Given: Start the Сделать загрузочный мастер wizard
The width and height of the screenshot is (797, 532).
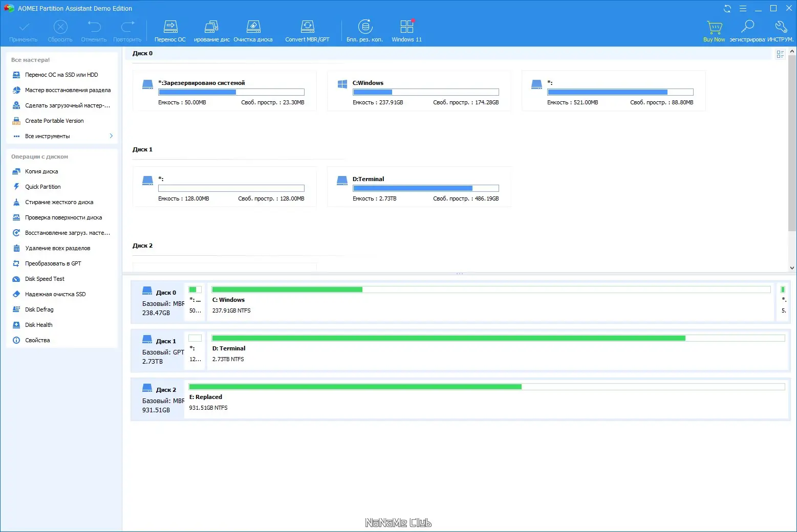Looking at the screenshot, I should point(61,105).
